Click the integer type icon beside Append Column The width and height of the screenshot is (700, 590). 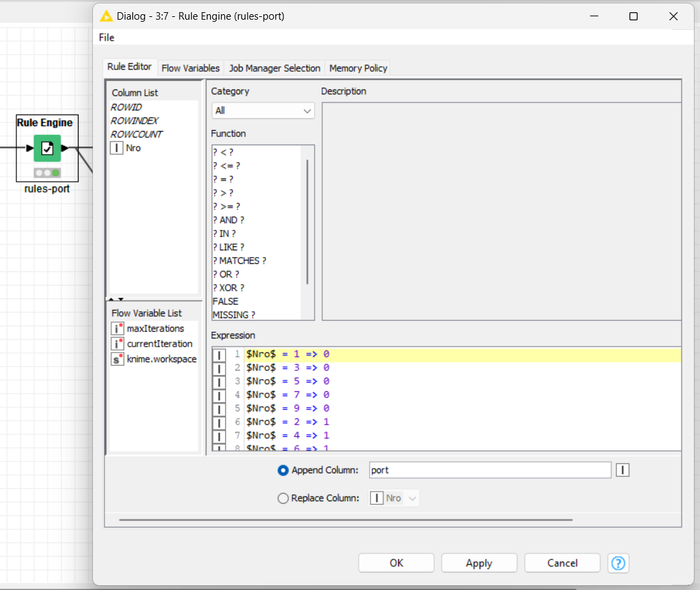pos(622,469)
